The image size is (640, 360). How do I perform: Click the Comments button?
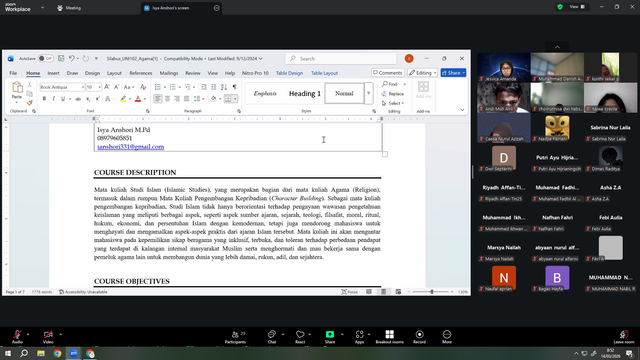(388, 73)
